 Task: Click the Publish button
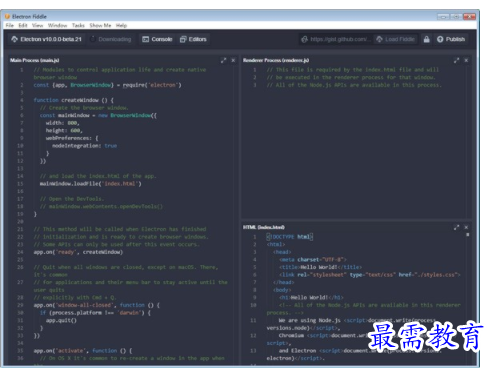pos(451,39)
